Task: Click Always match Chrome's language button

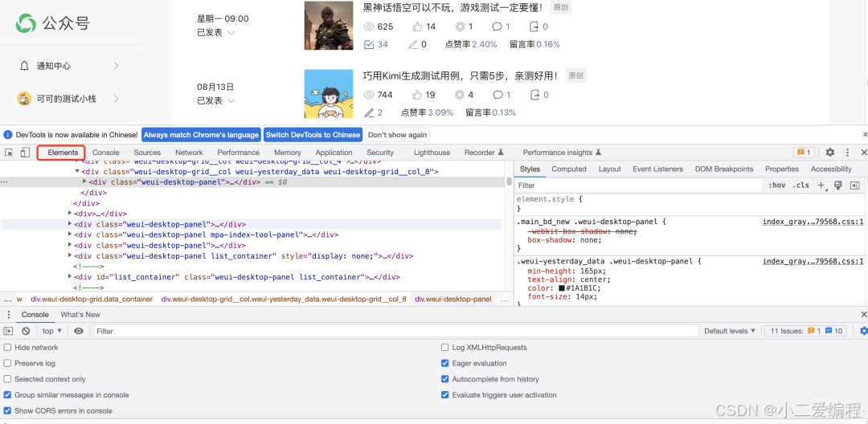Action: coord(202,135)
